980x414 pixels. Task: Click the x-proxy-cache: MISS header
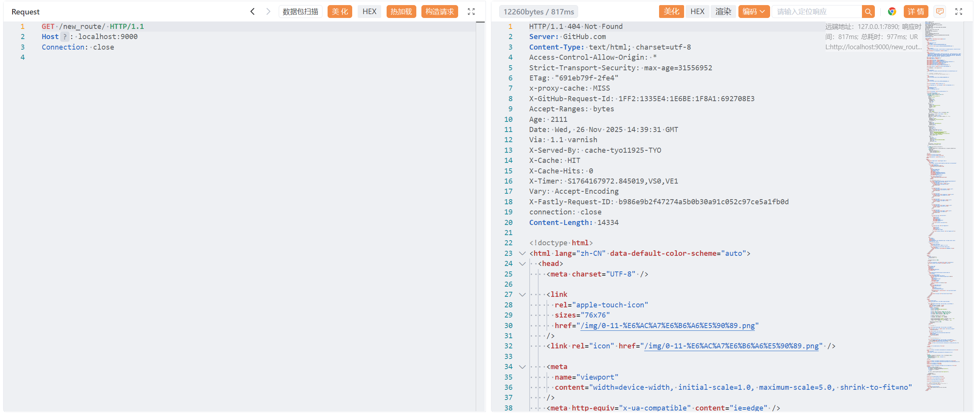click(570, 88)
